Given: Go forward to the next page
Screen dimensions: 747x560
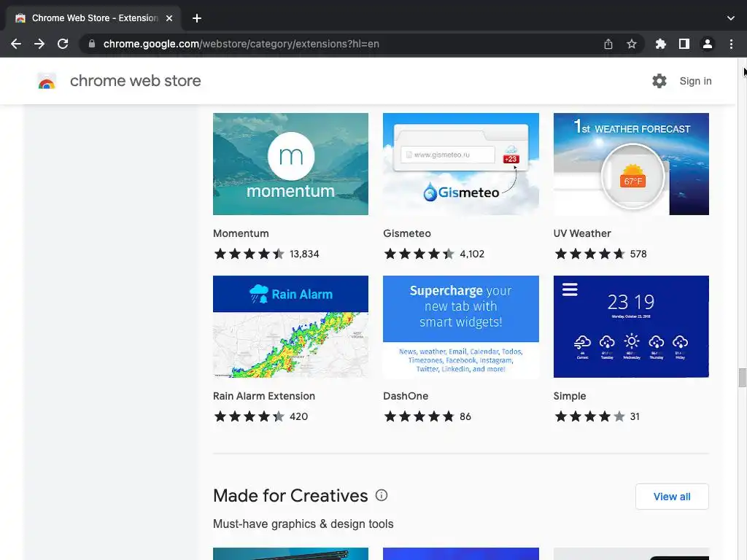Looking at the screenshot, I should (39, 44).
